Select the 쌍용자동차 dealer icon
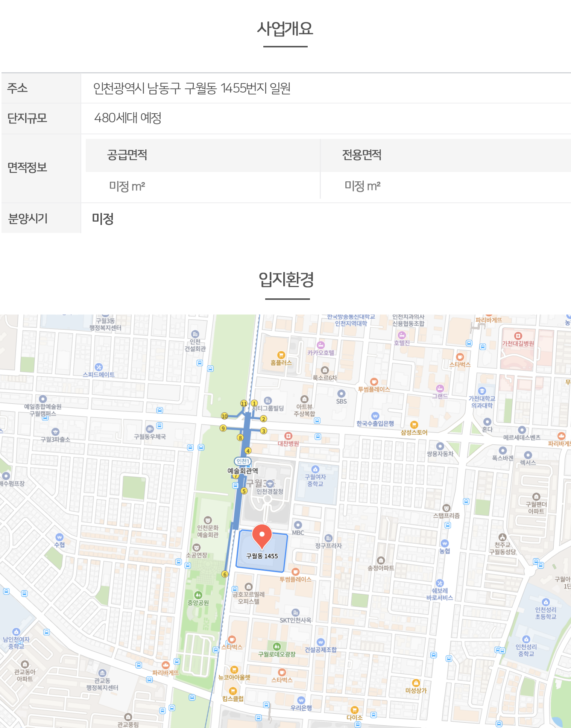 440,446
